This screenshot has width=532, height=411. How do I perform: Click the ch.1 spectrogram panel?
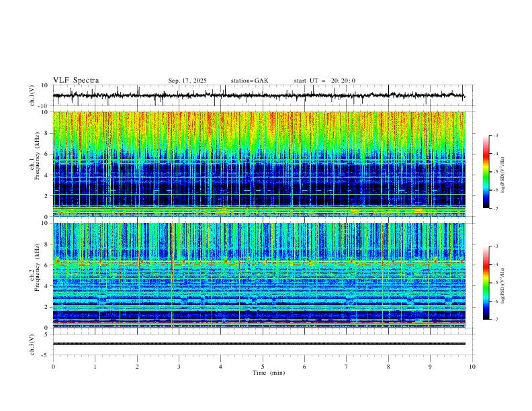point(259,164)
